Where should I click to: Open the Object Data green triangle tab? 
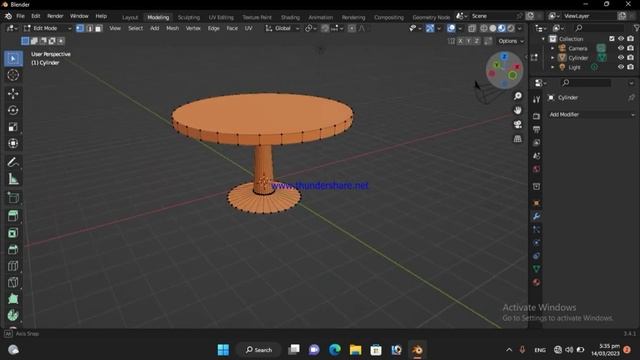[536, 269]
